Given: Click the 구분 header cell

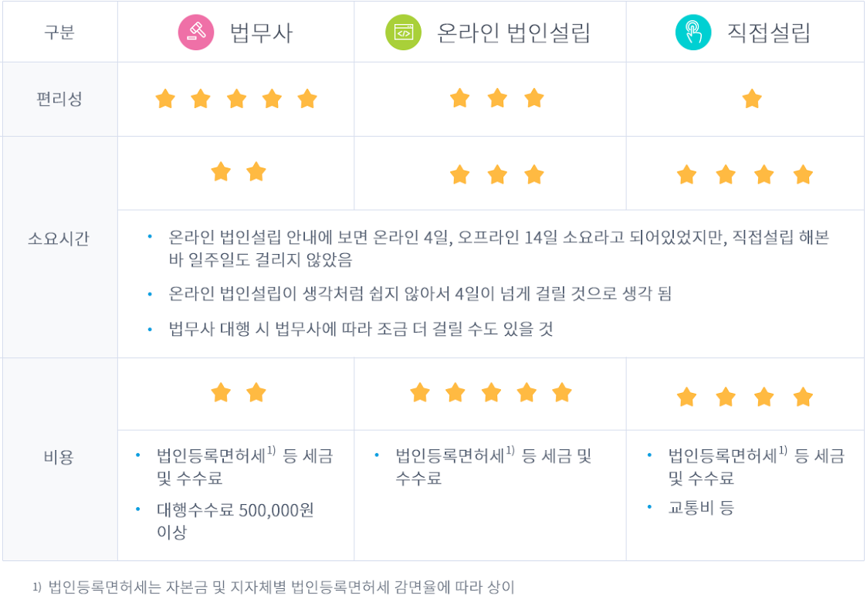Looking at the screenshot, I should (x=59, y=32).
